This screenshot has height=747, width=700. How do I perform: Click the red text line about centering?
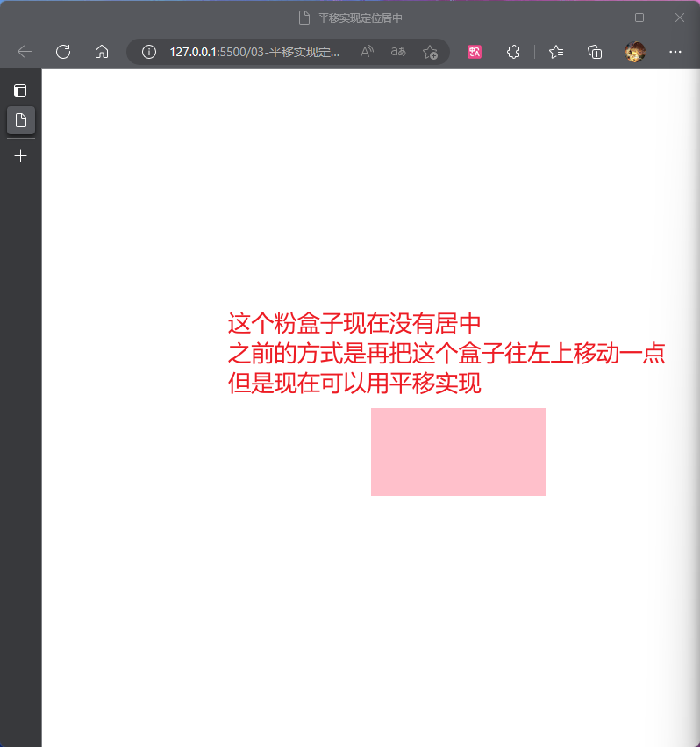(354, 324)
